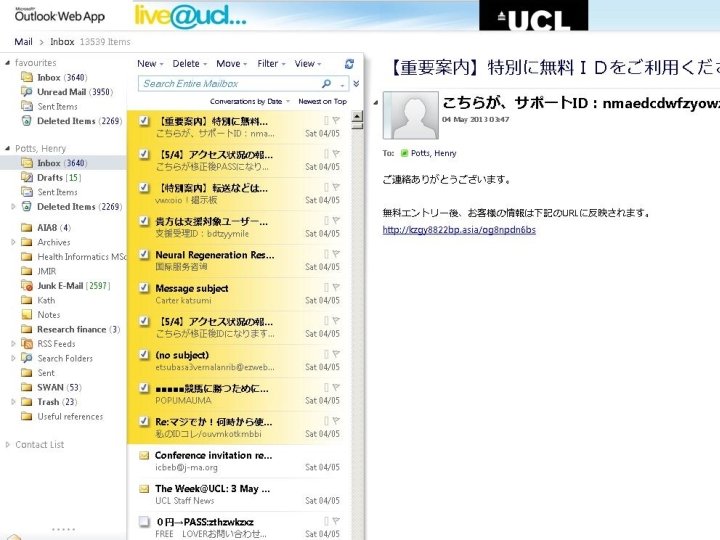This screenshot has width=720, height=540.
Task: Open Unread Mail in favourites
Action: pos(75,92)
